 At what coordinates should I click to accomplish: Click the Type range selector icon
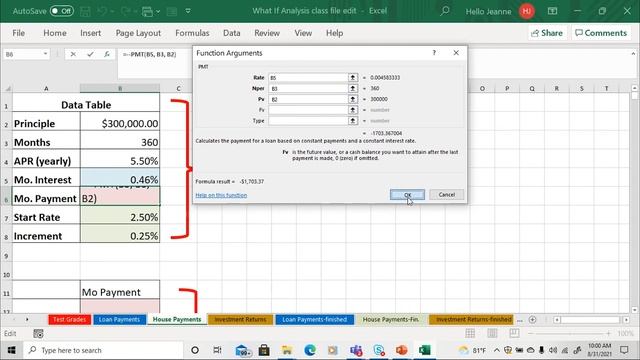pos(353,121)
